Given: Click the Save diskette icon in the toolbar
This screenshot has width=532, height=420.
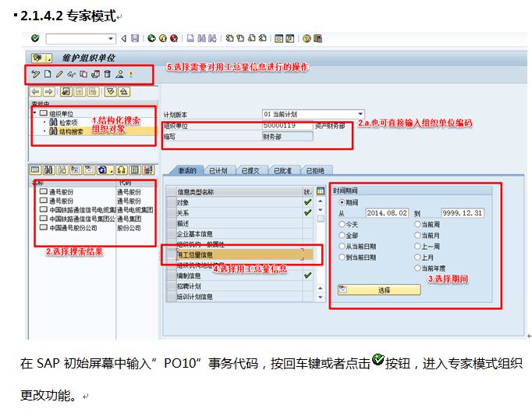Looking at the screenshot, I should point(135,38).
